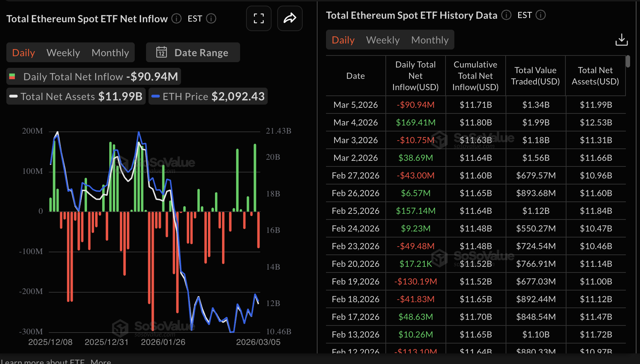Click the Cumulative Total Net Inflow(USD) header

(x=476, y=76)
